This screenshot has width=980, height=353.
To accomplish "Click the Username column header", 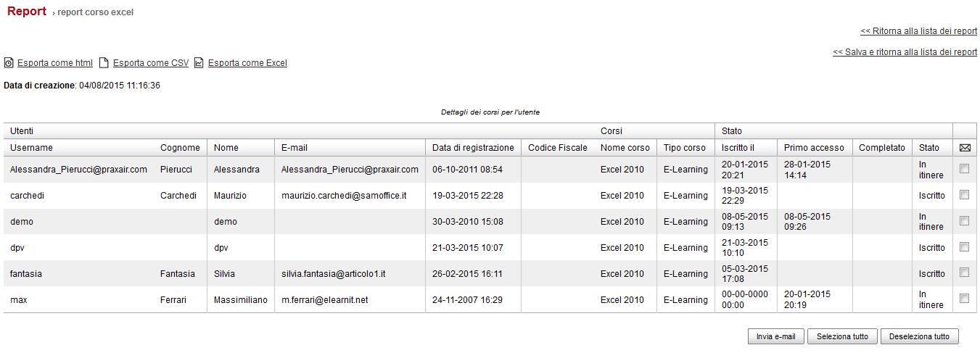I will [31, 148].
